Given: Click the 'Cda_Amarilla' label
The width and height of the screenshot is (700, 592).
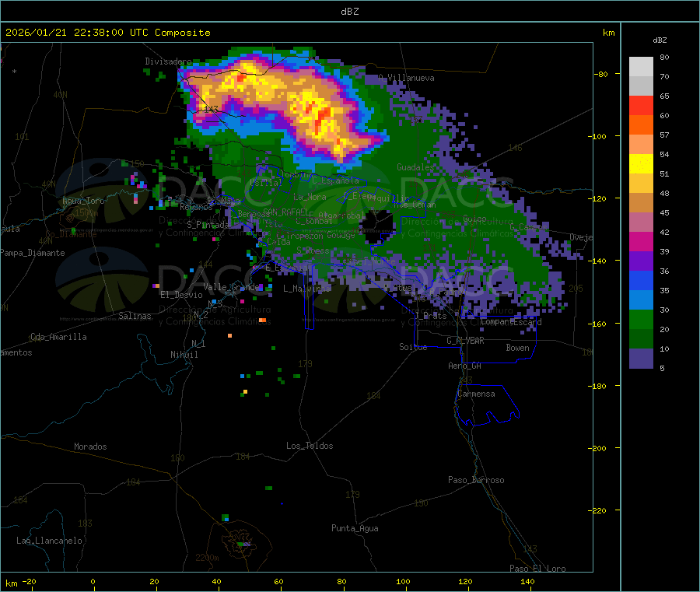Looking at the screenshot, I should coord(58,337).
